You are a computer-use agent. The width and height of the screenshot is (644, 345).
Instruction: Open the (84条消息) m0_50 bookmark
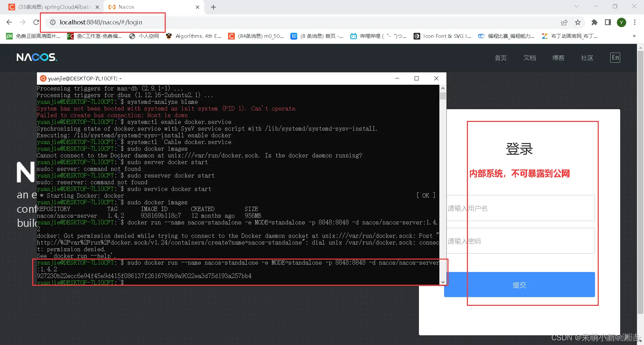(x=256, y=36)
